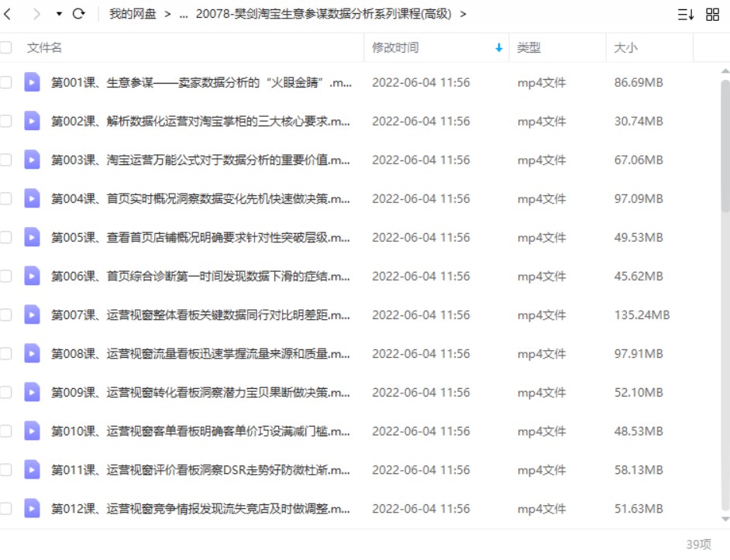Open 我的网盘 breadcrumb
Viewport: 730px width, 560px height.
pos(133,14)
